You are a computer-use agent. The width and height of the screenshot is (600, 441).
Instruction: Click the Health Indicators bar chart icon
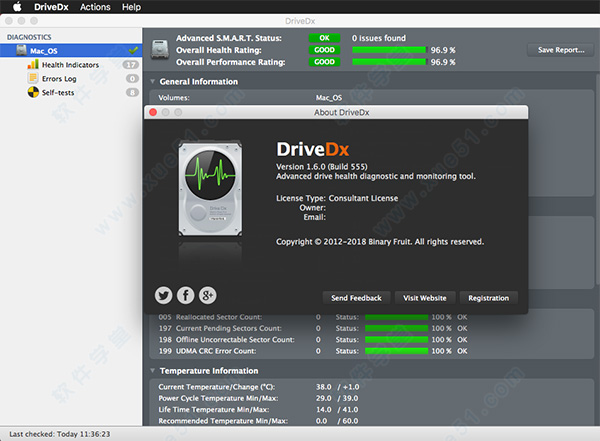(x=33, y=64)
